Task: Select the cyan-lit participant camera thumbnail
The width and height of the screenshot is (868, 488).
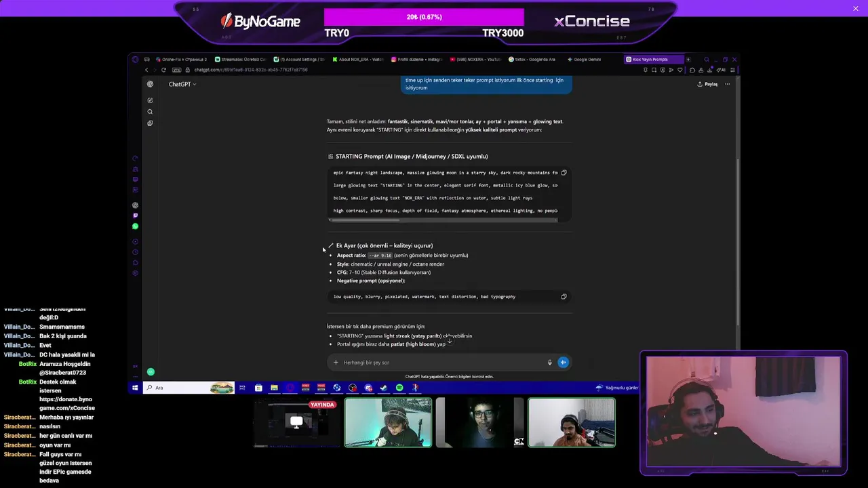Action: pyautogui.click(x=388, y=423)
